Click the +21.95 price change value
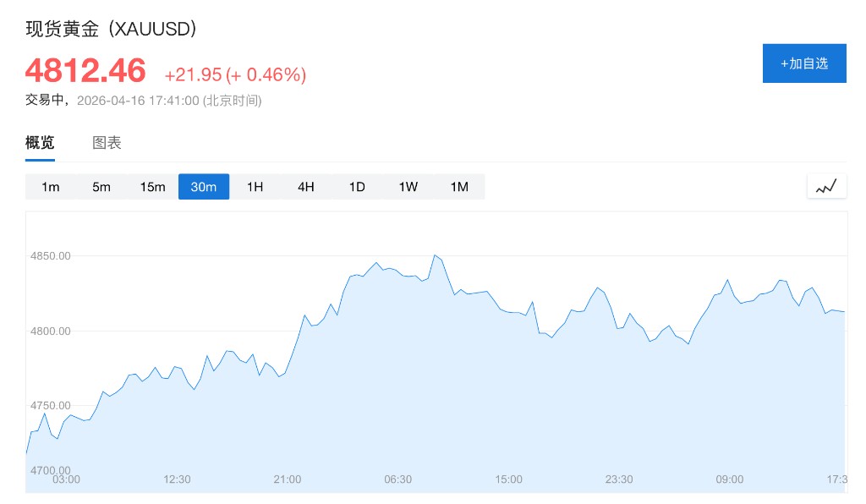866x504 pixels. click(192, 75)
